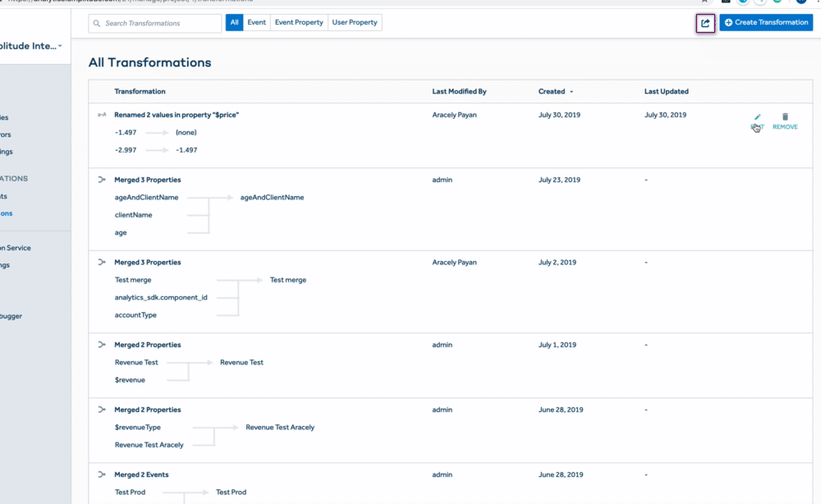Screen dimensions: 821x504
Task: Click merge icon of the ageAndClientName merge row
Action: click(x=102, y=180)
